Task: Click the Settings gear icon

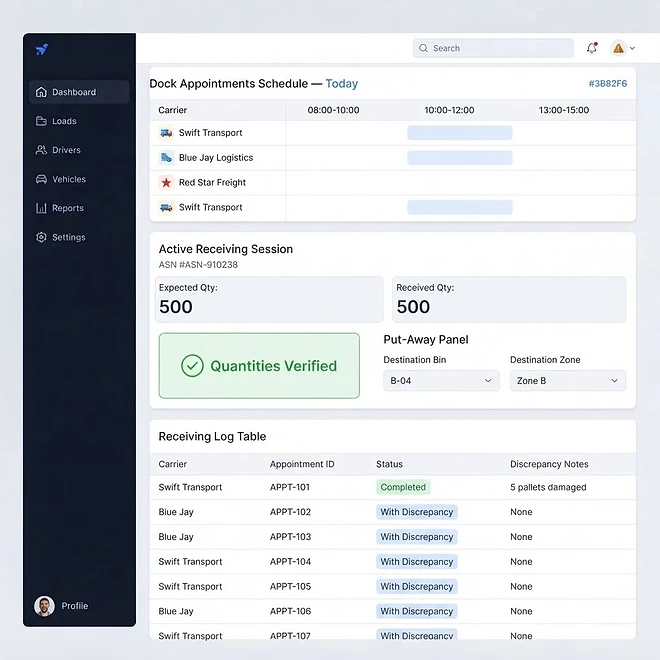Action: click(x=41, y=237)
